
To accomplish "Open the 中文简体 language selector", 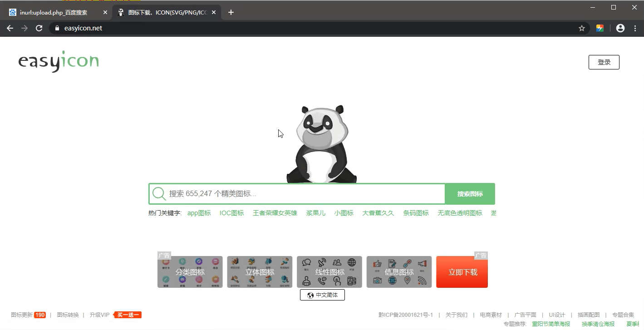I will (x=322, y=295).
